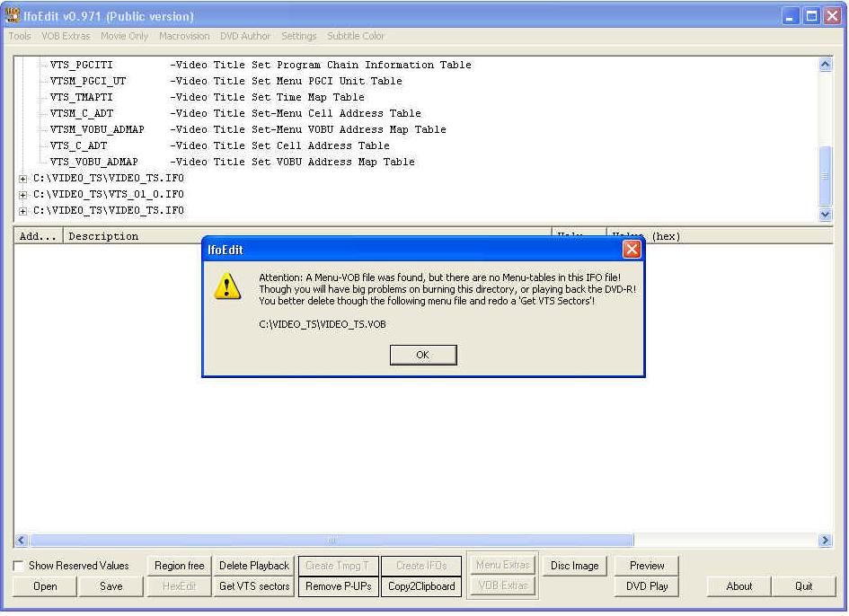Click the Region free button
The width and height of the screenshot is (849, 616).
pyautogui.click(x=179, y=566)
